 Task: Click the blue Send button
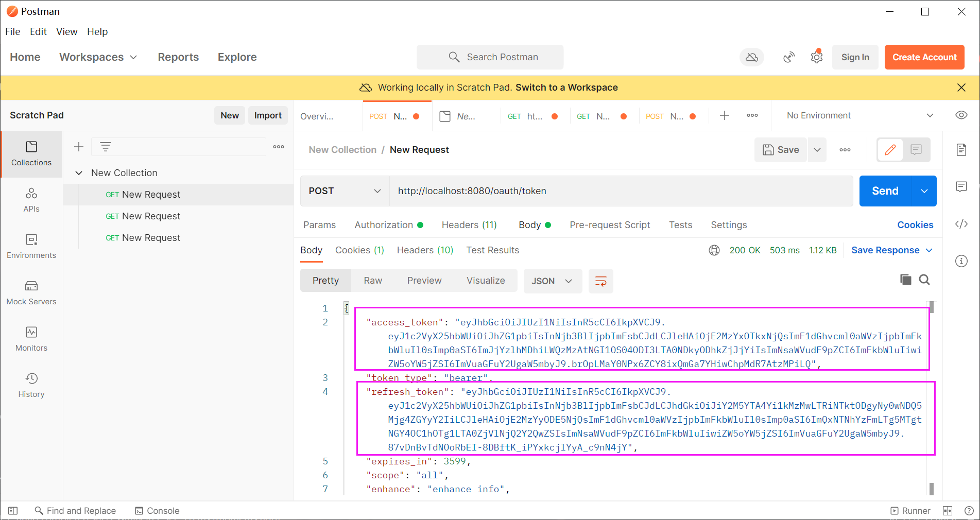point(885,191)
